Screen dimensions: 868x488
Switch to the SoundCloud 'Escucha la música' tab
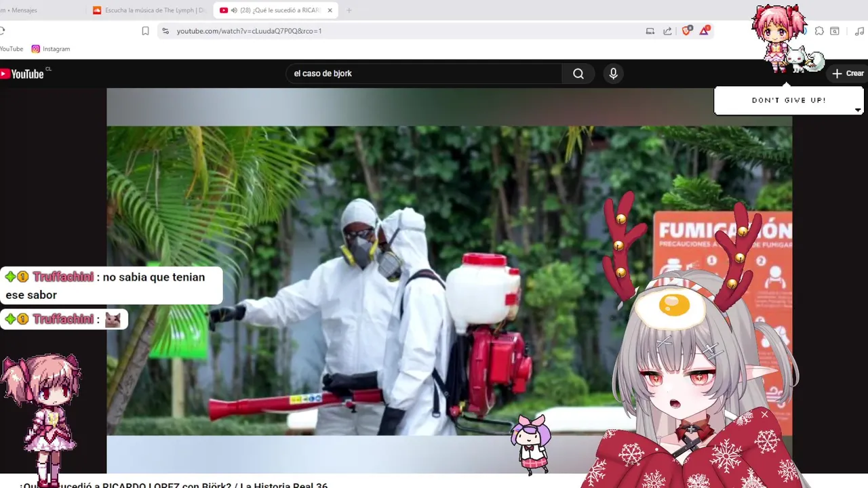click(149, 10)
